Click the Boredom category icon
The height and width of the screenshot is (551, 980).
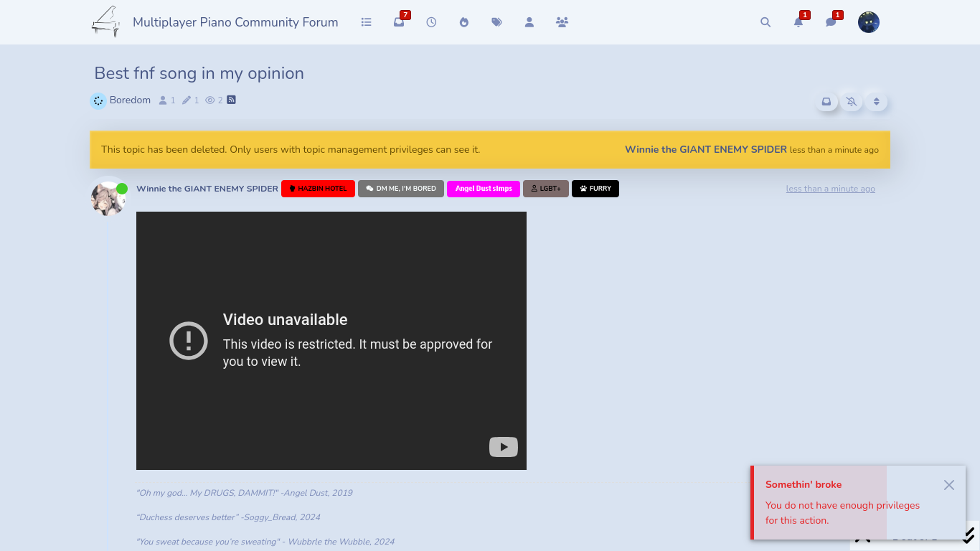click(x=98, y=100)
